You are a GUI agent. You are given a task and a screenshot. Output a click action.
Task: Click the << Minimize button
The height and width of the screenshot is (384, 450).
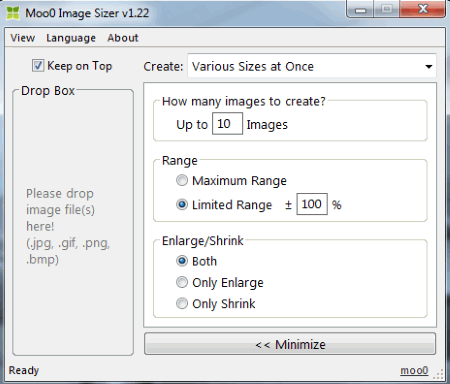point(290,344)
